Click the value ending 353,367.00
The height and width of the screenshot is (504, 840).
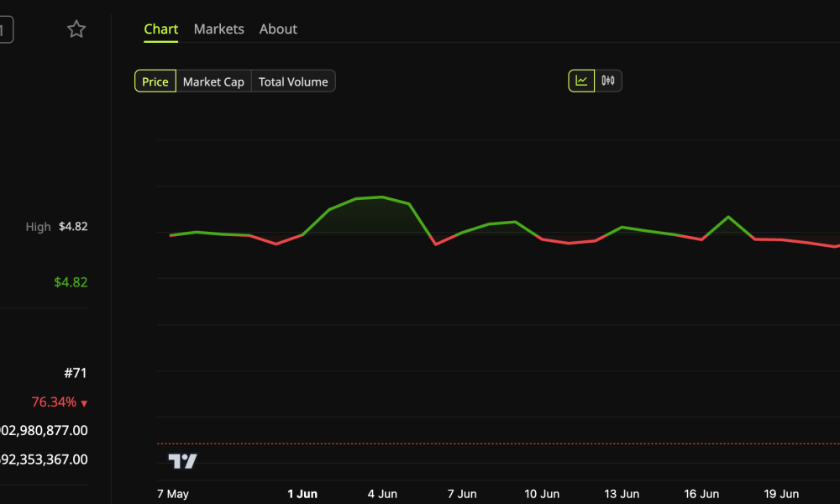pyautogui.click(x=44, y=459)
